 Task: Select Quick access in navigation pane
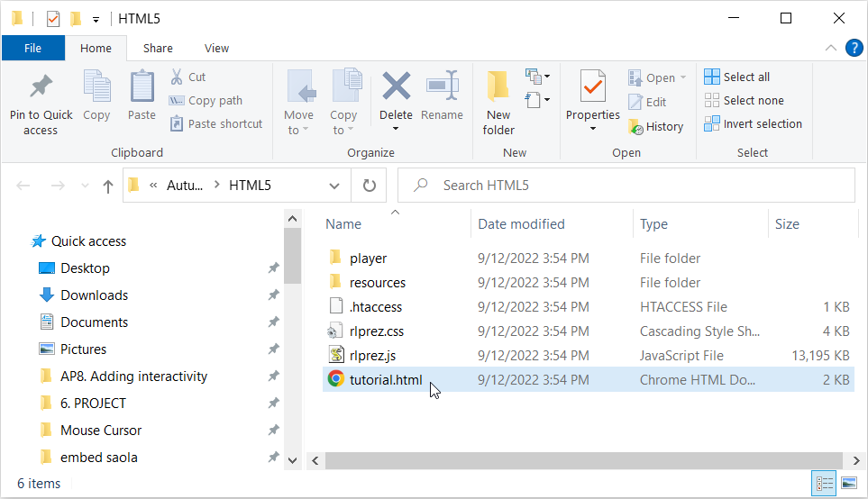click(78, 241)
